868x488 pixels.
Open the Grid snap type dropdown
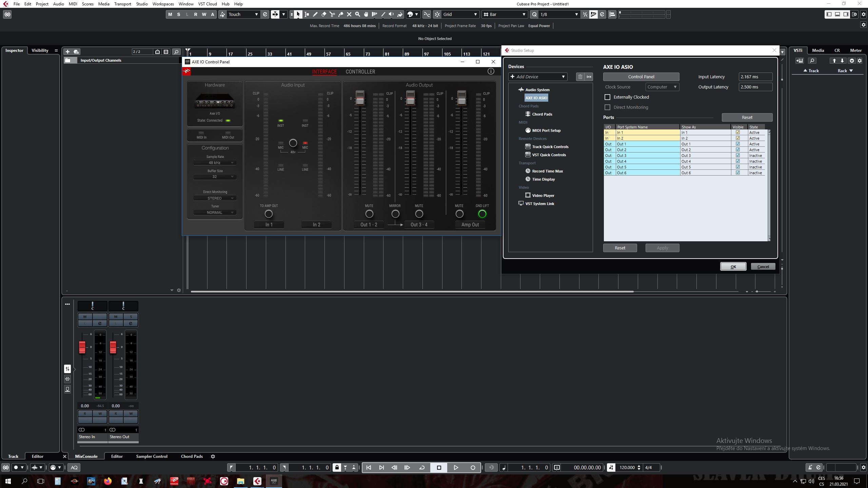point(460,14)
